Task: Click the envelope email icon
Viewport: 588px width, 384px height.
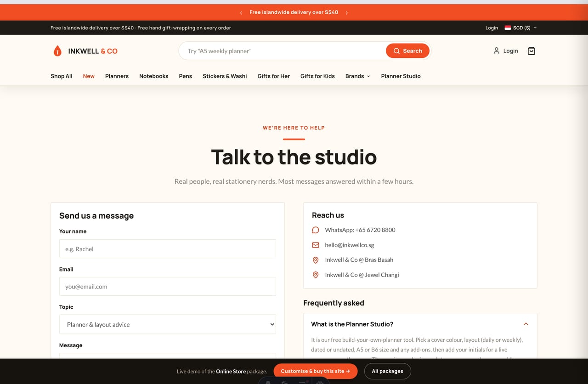Action: [316, 245]
